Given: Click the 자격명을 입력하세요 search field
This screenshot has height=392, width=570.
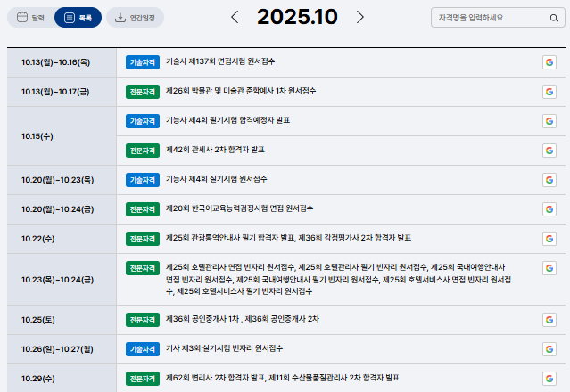Looking at the screenshot, I should click(x=498, y=18).
